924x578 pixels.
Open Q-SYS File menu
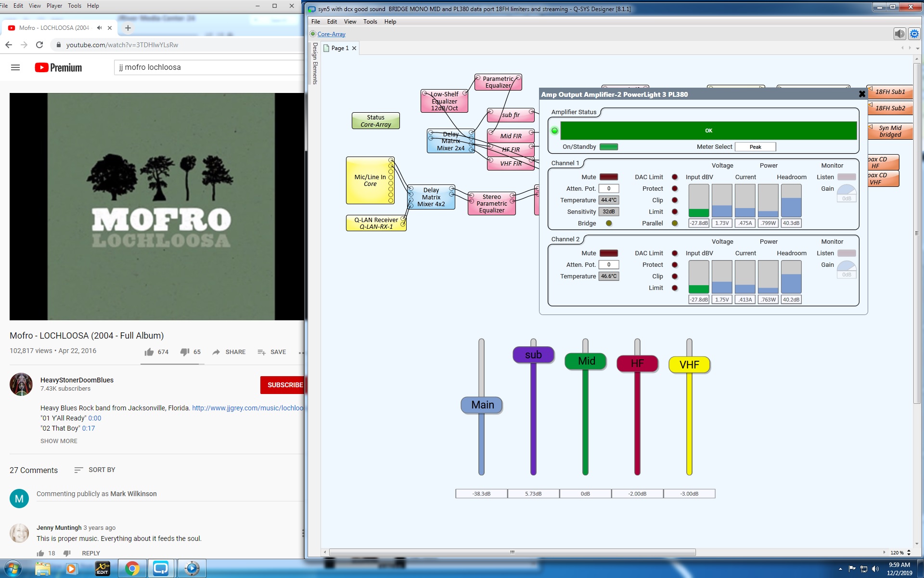pyautogui.click(x=316, y=22)
